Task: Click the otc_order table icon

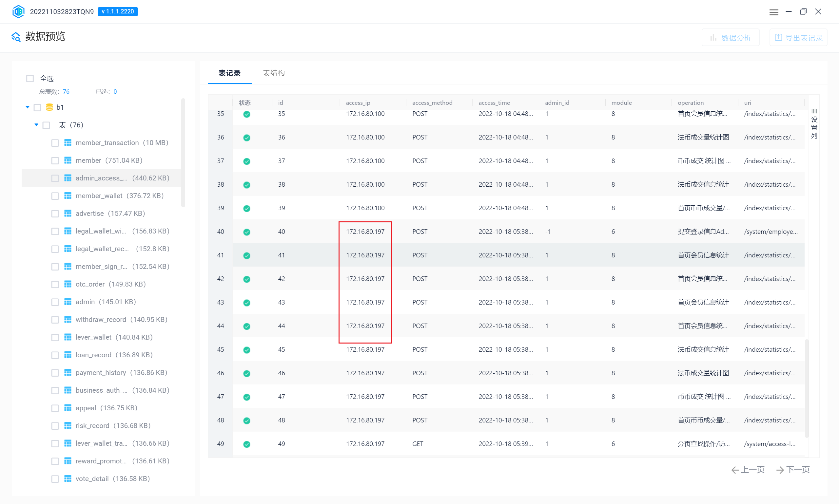Action: [68, 284]
